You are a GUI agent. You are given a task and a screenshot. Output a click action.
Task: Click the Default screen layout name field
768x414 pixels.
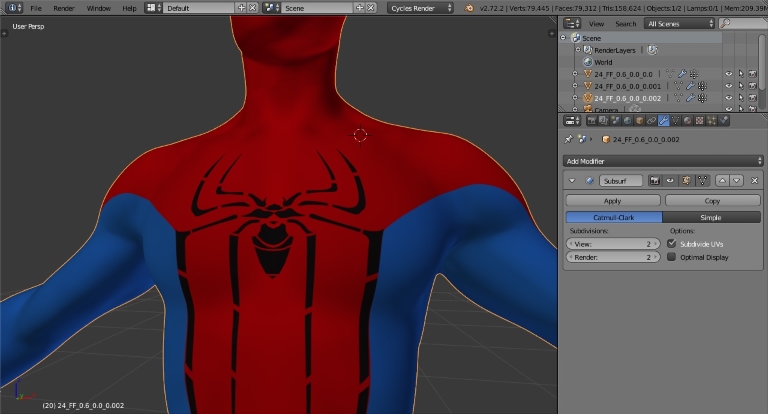(x=200, y=8)
